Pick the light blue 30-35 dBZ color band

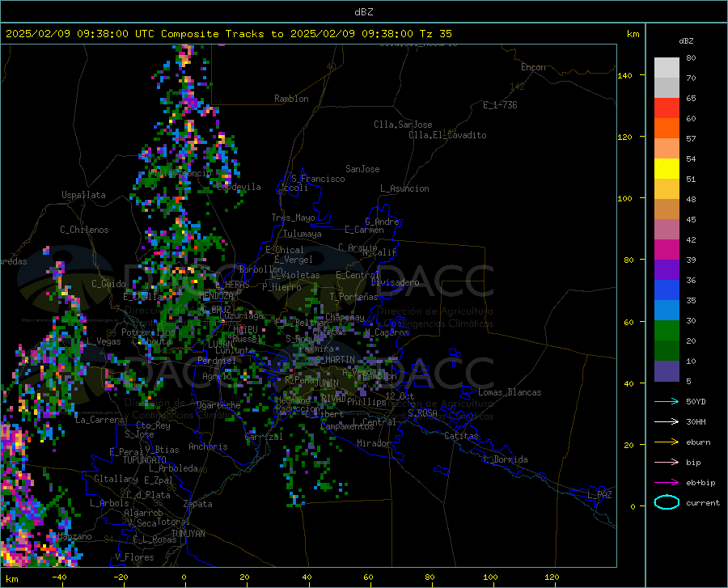pyautogui.click(x=667, y=311)
